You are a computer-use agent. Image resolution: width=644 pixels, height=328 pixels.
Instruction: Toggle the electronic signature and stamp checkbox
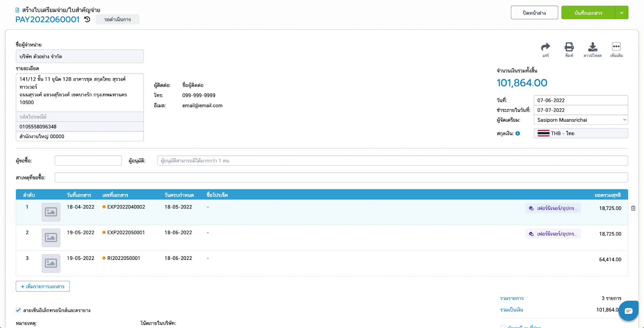pos(19,310)
